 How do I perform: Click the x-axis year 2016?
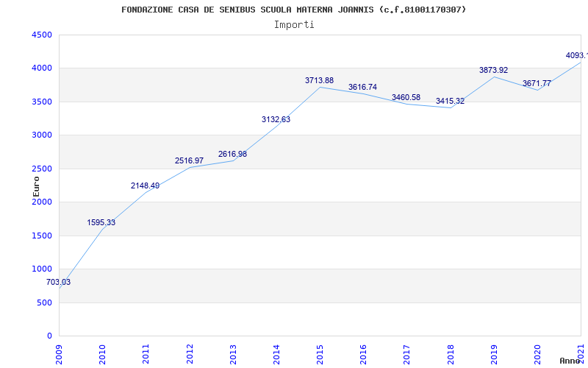(364, 355)
